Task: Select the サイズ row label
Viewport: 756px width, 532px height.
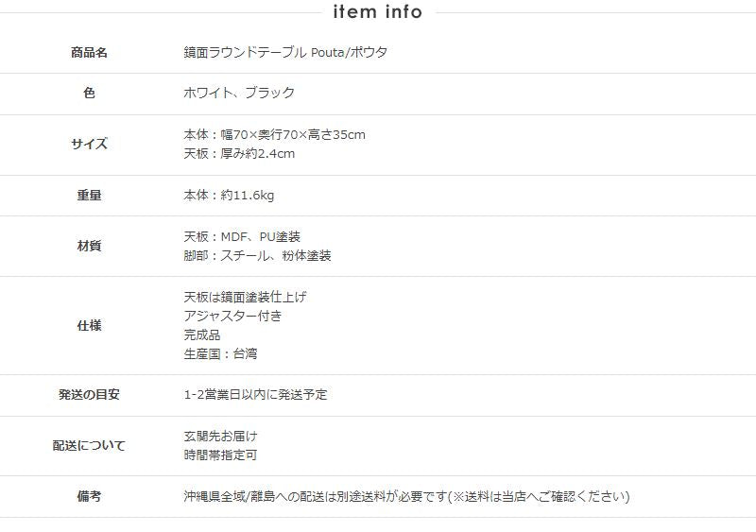Action: (89, 145)
